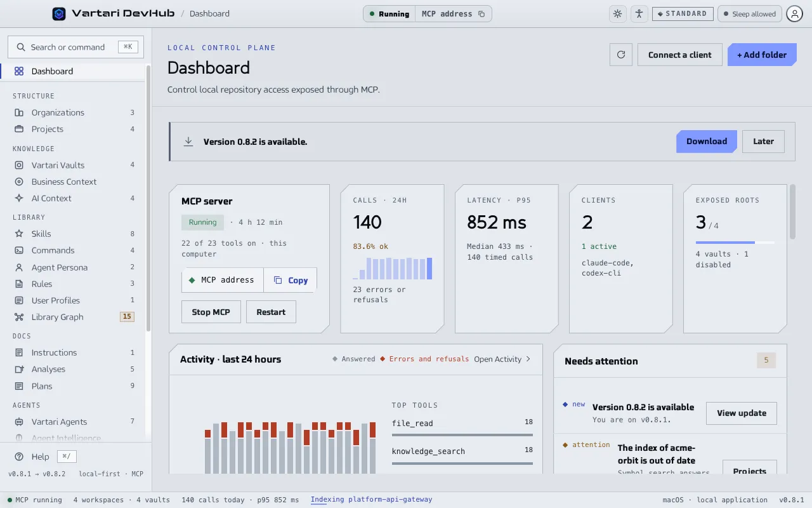Click the Agent Persona icon
This screenshot has height=508, width=812.
click(x=19, y=267)
